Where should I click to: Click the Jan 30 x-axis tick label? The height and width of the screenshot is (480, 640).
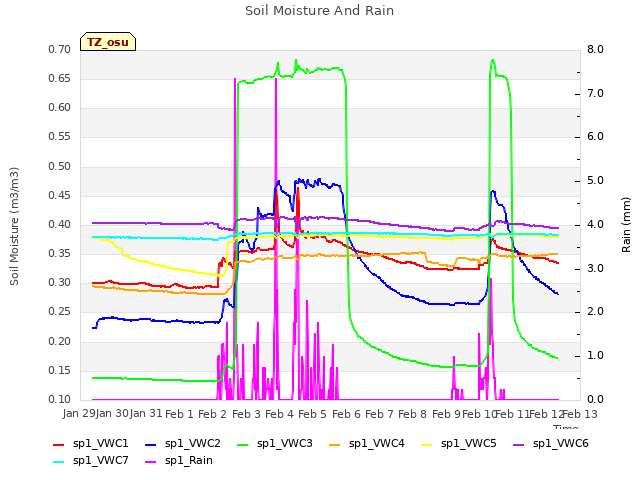[112, 413]
